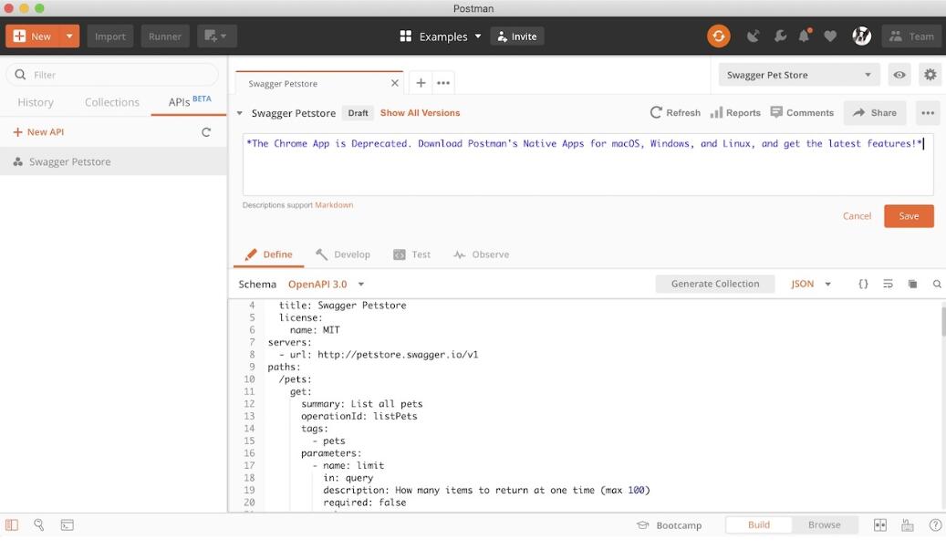Open the Swagger Pet Store environment dropdown
The image size is (946, 560).
coord(799,75)
